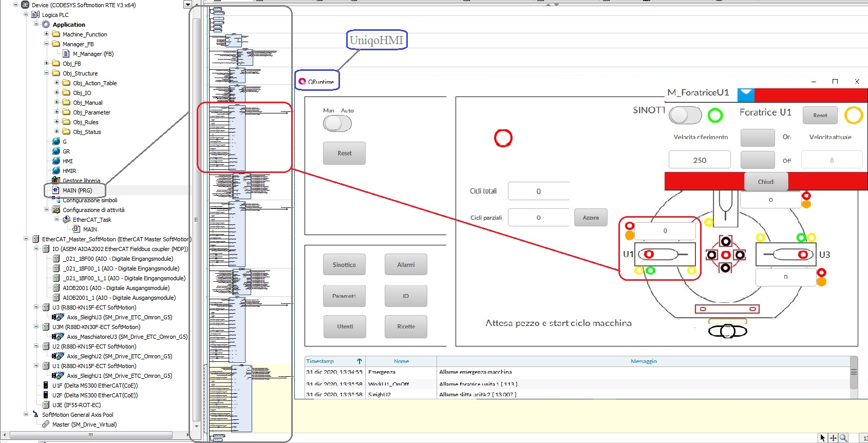Collapse the Obj_Structure folder
Image resolution: width=868 pixels, height=443 pixels.
click(x=46, y=73)
